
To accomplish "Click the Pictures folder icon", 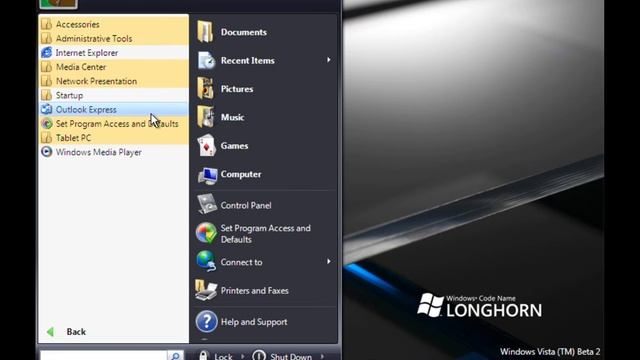I will point(206,88).
